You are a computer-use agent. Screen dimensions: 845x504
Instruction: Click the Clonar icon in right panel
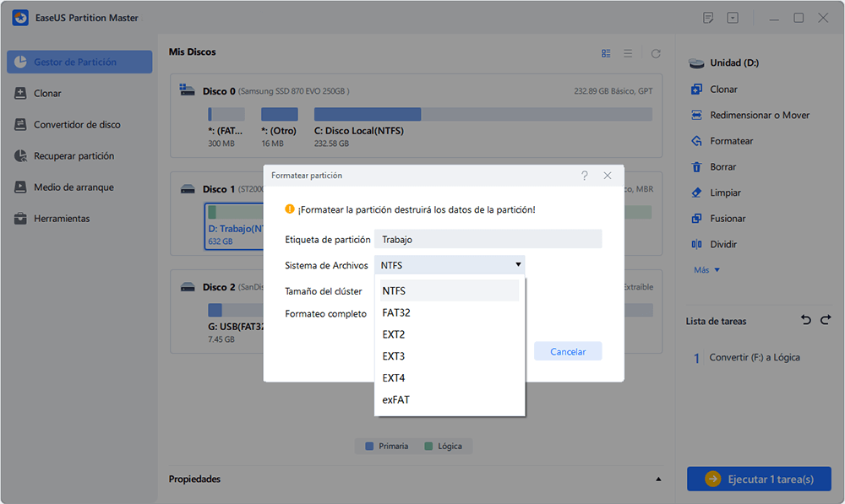coord(696,89)
